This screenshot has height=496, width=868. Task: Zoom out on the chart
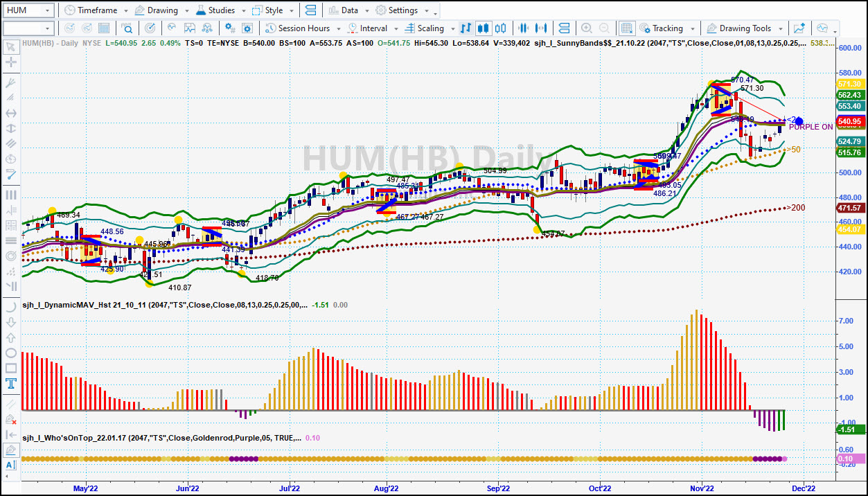(x=604, y=28)
